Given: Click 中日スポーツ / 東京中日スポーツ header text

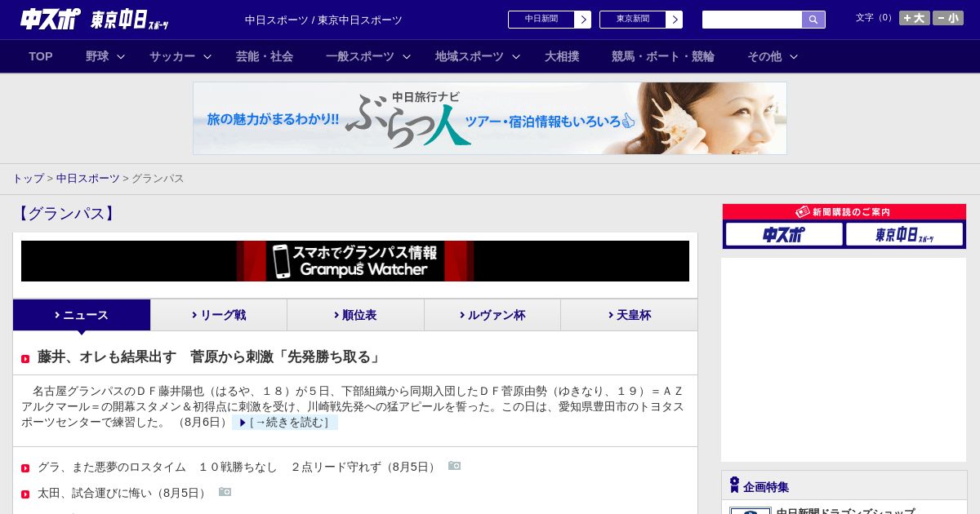Looking at the screenshot, I should pyautogui.click(x=323, y=20).
